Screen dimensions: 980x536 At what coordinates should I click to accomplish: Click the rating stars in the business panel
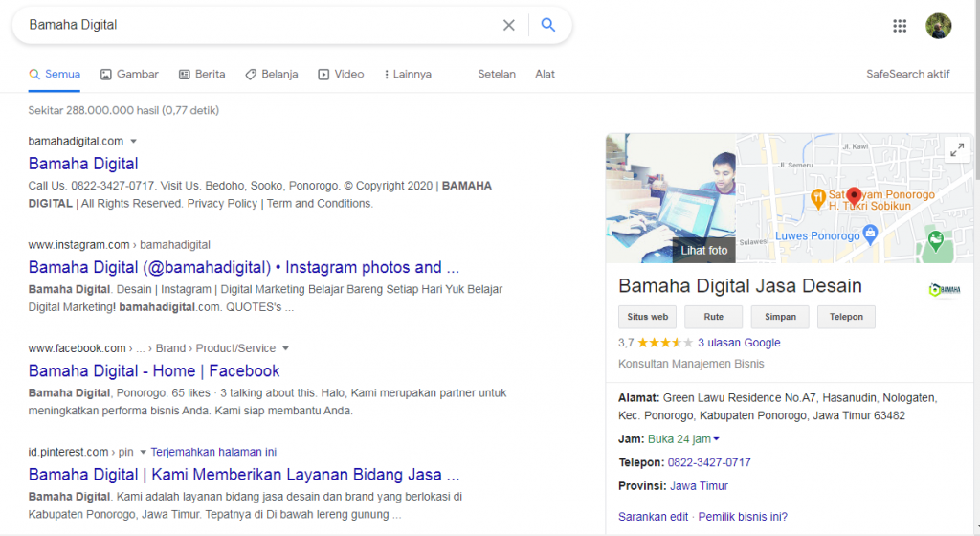click(x=665, y=343)
